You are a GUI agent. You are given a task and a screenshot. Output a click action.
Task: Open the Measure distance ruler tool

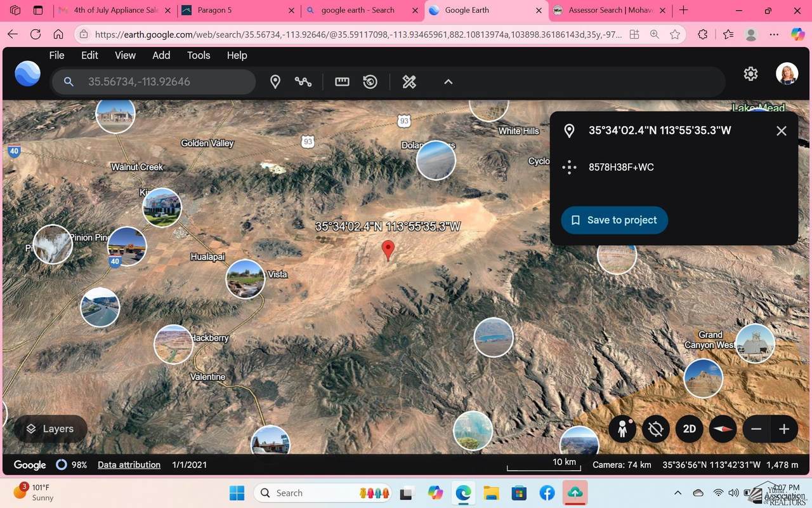(x=342, y=81)
